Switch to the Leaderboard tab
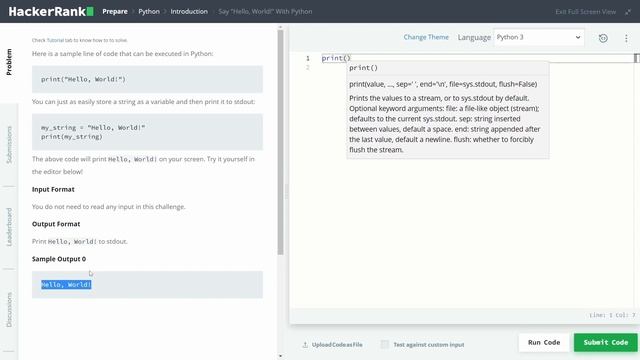This screenshot has width=640, height=360. point(9,227)
